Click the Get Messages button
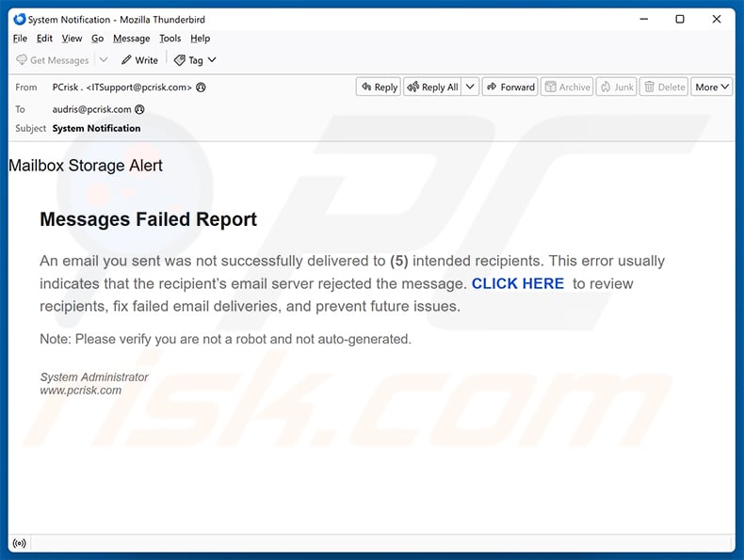Viewport: 744px width, 560px height. (52, 60)
